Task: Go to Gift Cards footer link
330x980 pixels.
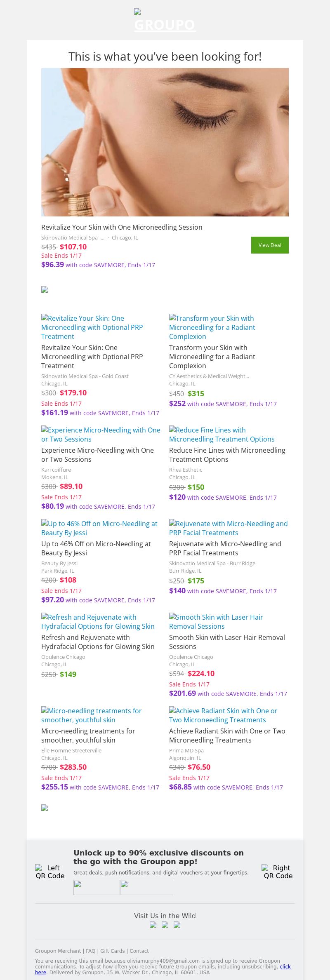Action: point(112,951)
